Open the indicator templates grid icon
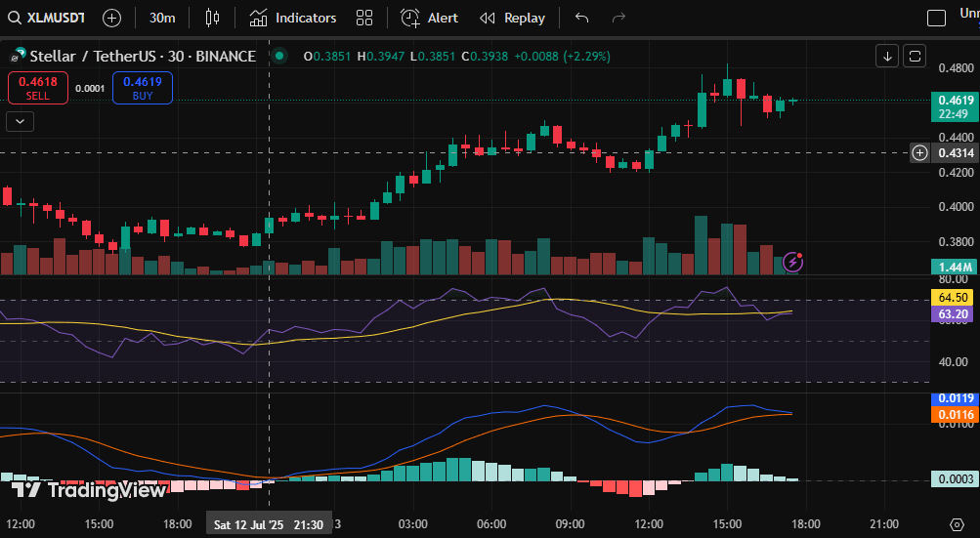Screen dimensions: 980x538 coord(364,18)
